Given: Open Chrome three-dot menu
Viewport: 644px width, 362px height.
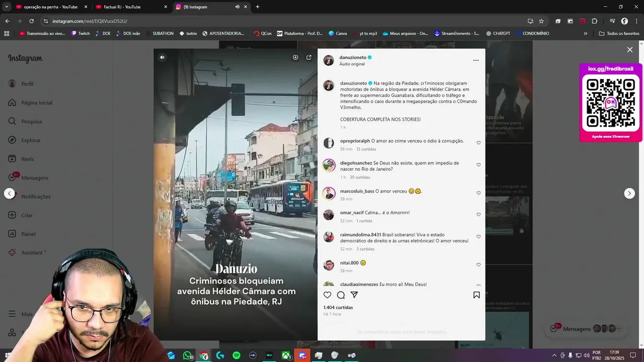Looking at the screenshot, I should point(636,21).
